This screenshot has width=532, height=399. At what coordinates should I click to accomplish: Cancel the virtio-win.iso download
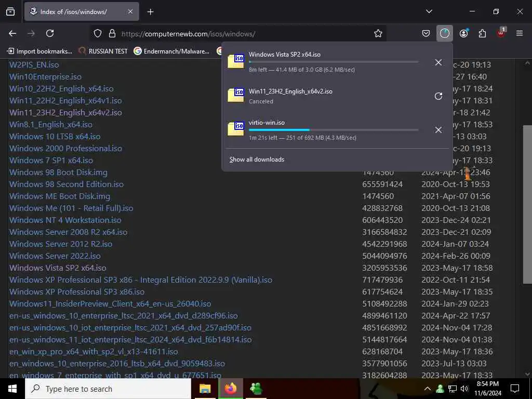point(438,129)
